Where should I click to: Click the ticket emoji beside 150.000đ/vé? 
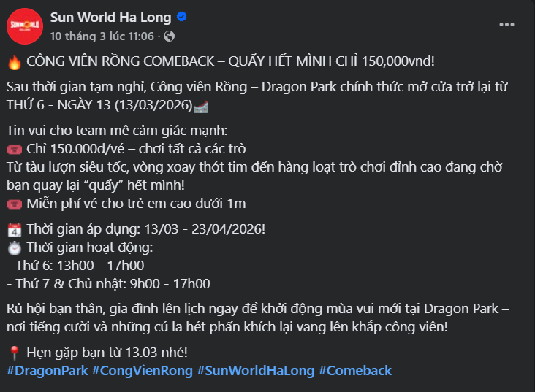tap(13, 149)
